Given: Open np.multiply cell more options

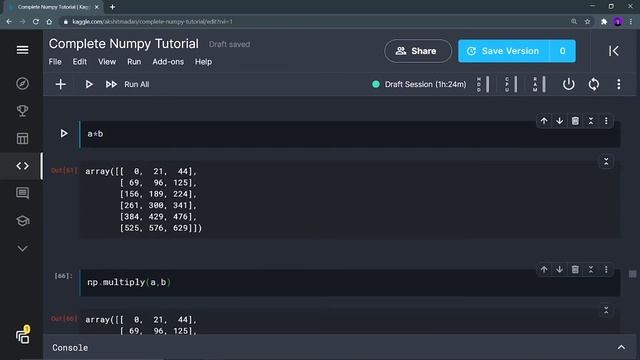Looking at the screenshot, I should coord(606,269).
